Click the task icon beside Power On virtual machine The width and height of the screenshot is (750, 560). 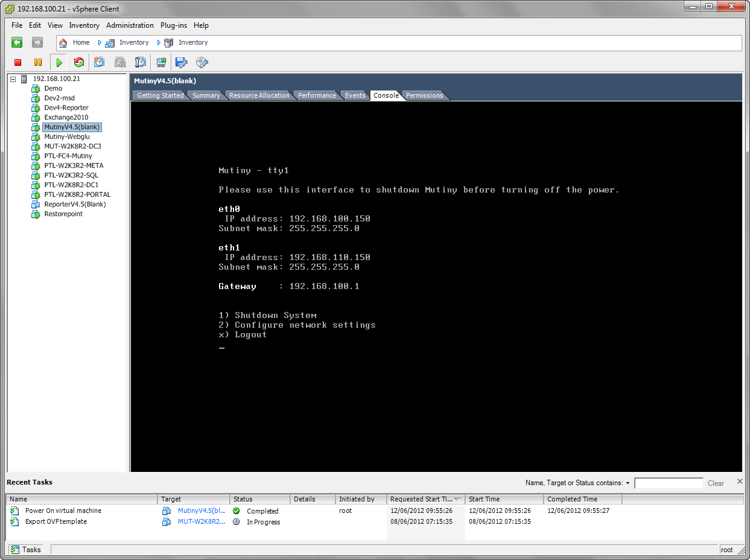[x=15, y=511]
